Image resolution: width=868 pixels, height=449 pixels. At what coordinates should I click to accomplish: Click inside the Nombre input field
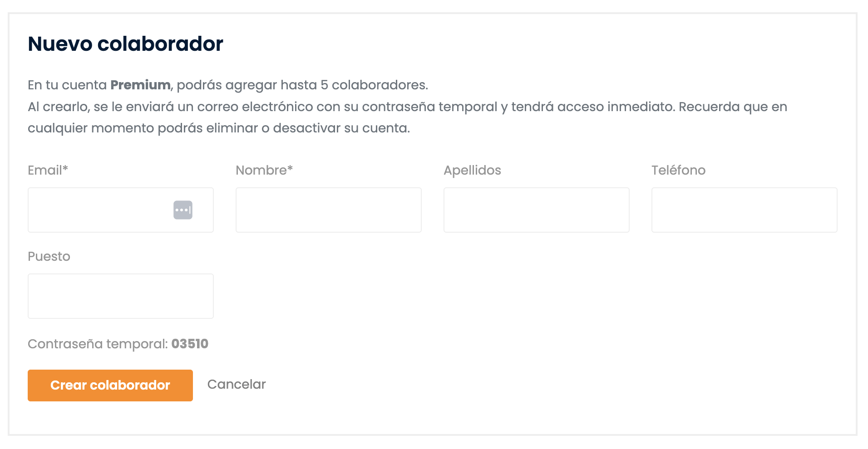coord(328,210)
